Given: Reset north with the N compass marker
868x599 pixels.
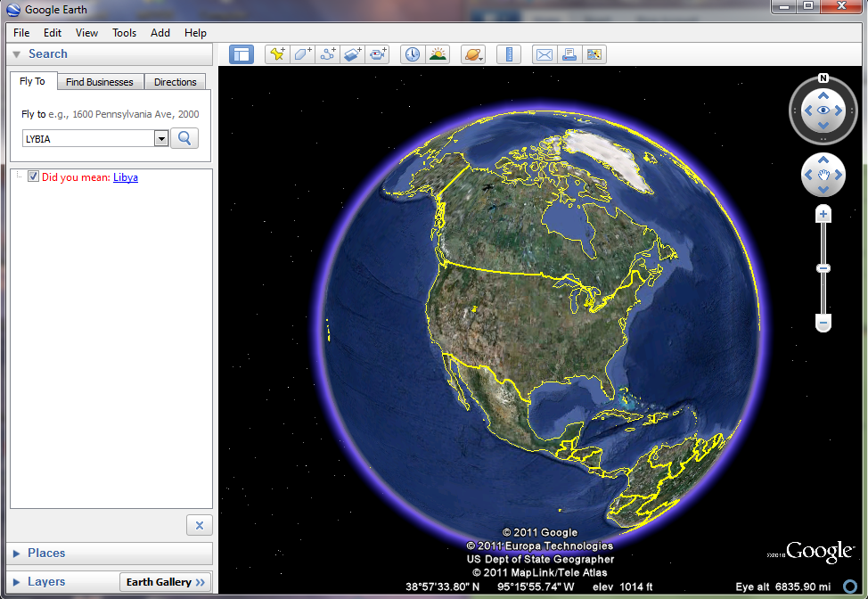Looking at the screenshot, I should click(x=823, y=78).
